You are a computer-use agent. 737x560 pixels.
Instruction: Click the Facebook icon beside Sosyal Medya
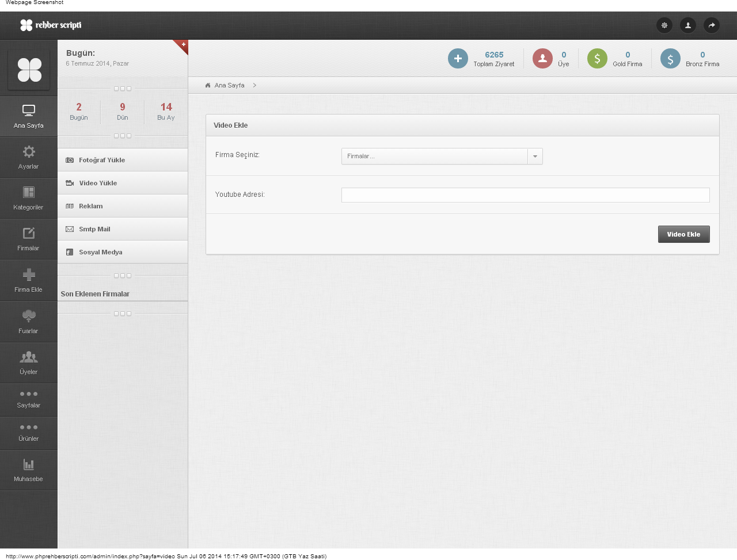pyautogui.click(x=69, y=252)
